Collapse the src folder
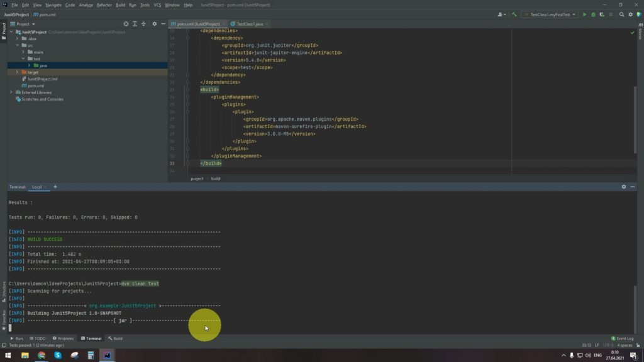644x362 pixels. (x=17, y=45)
